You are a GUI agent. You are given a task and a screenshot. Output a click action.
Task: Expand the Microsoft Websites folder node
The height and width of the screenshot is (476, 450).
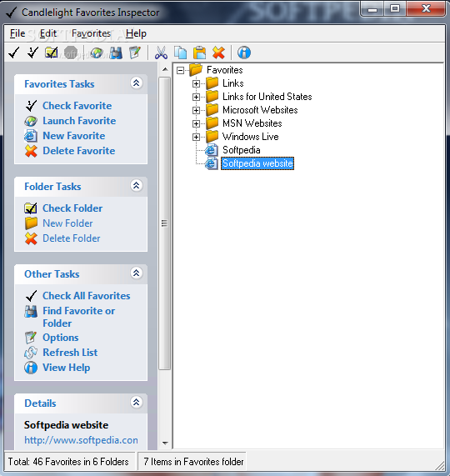pos(197,110)
